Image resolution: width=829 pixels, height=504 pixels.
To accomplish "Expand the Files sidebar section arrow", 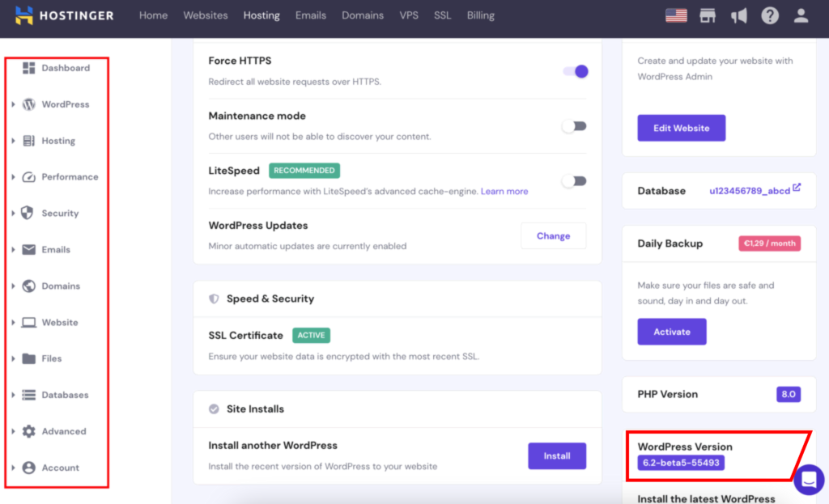I will [x=13, y=358].
